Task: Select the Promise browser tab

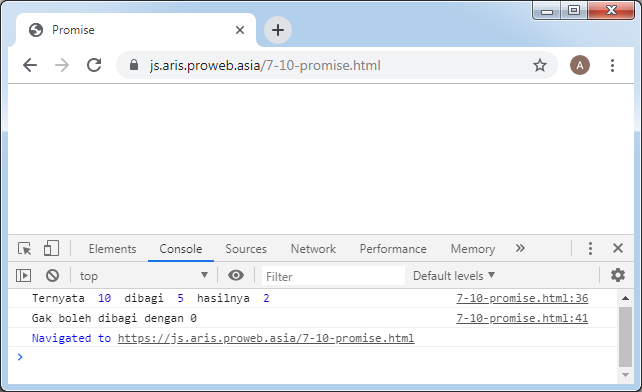Action: point(135,30)
